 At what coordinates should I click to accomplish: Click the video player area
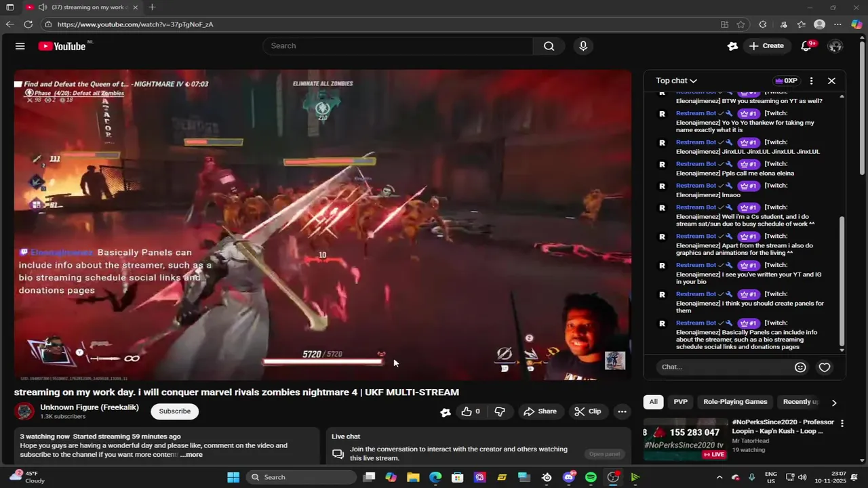[323, 225]
